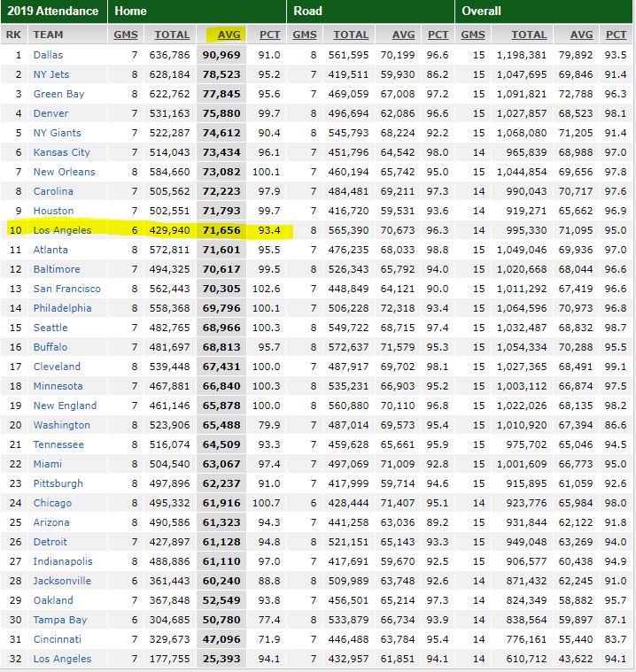Image resolution: width=636 pixels, height=672 pixels.
Task: Select Washington home PCT 79.9
Action: [x=269, y=425]
